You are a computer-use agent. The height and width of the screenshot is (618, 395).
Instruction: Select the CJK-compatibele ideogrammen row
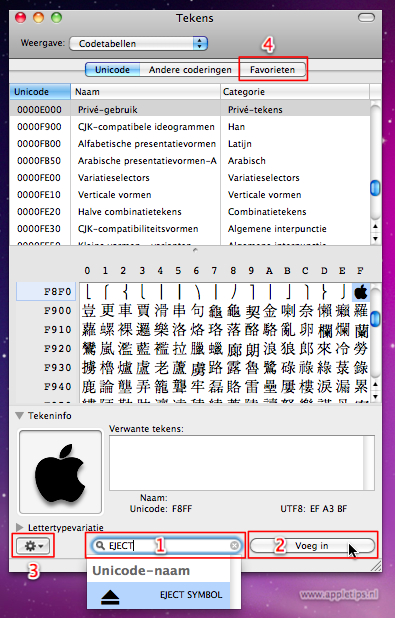coord(189,127)
